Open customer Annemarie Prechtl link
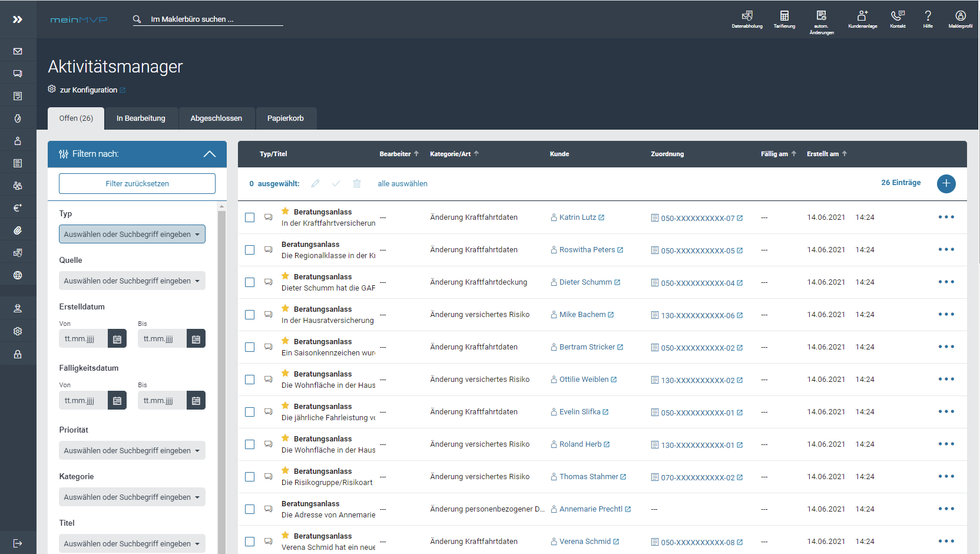 click(591, 509)
